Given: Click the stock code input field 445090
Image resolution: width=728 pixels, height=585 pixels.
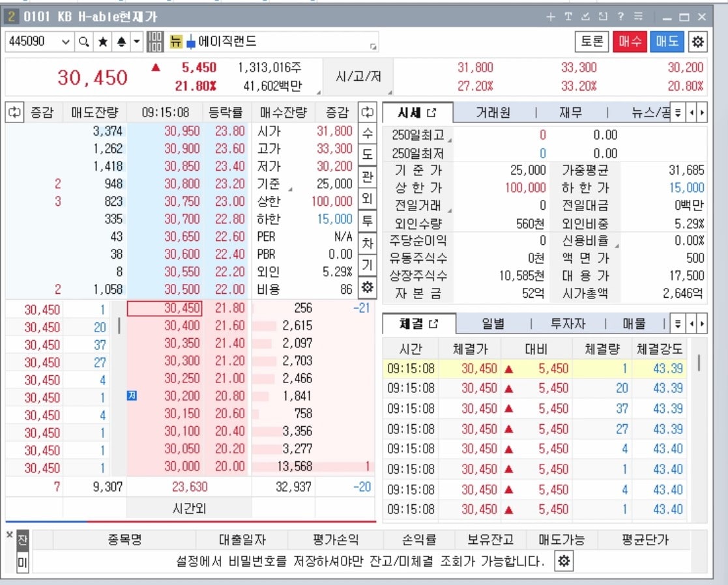Looking at the screenshot, I should 33,42.
